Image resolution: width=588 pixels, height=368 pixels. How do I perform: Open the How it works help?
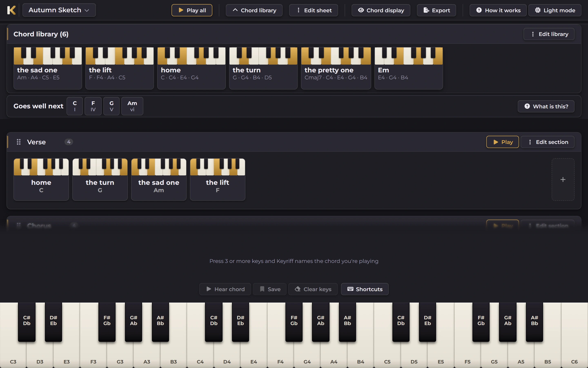coord(498,10)
